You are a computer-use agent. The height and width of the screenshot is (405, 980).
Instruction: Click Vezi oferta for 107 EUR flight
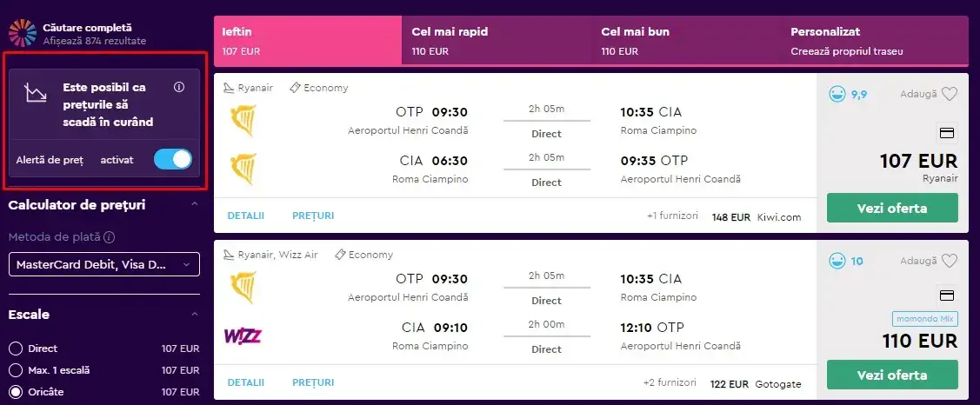892,208
